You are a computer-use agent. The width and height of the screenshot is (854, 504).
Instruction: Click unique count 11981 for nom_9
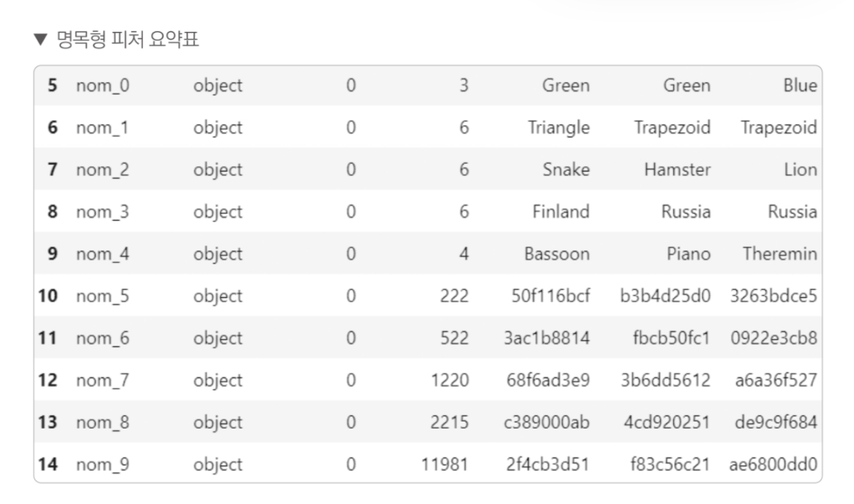coord(445,464)
